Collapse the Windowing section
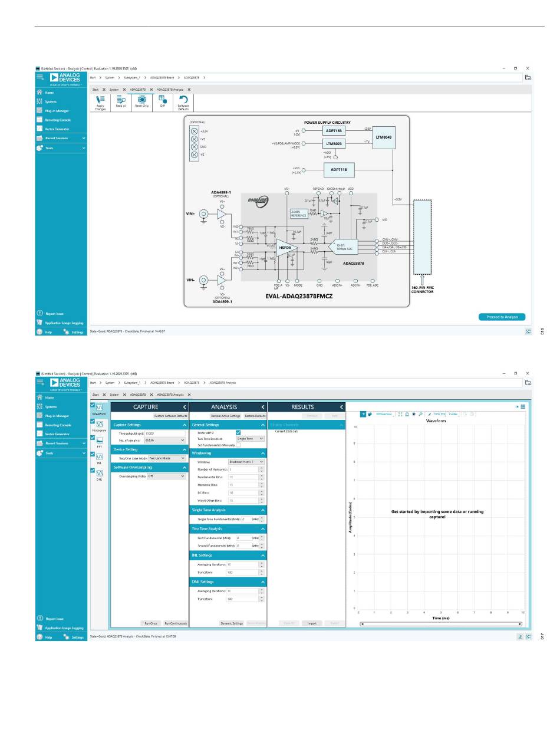This screenshot has width=560, height=736. (x=262, y=453)
